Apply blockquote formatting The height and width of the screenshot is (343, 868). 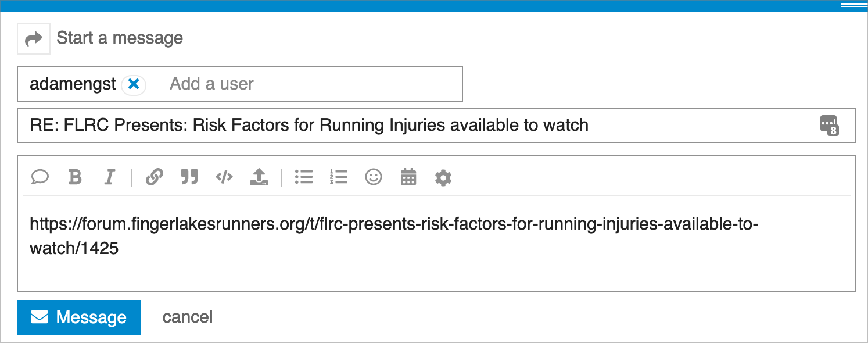click(x=189, y=177)
